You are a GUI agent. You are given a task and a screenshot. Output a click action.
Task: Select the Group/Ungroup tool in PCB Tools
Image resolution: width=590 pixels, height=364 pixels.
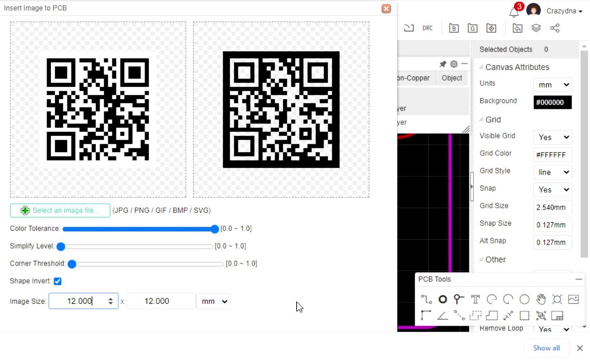pyautogui.click(x=541, y=316)
